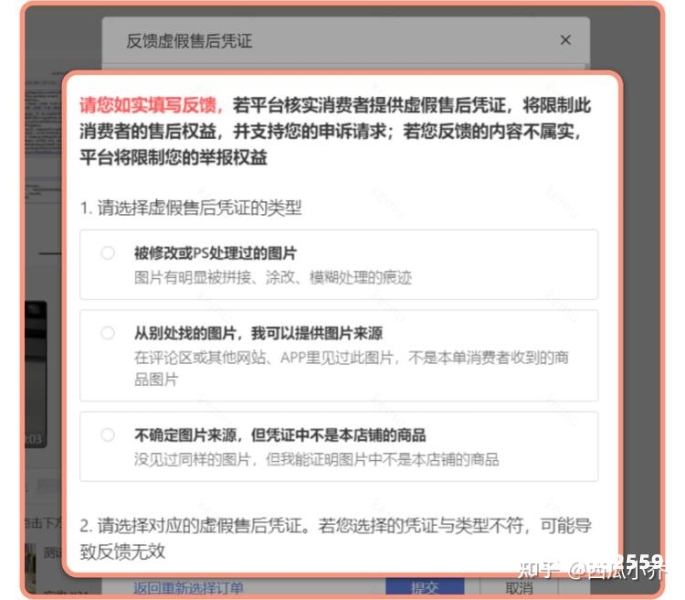The height and width of the screenshot is (600, 685).
Task: Open the 返回重新选择订单 link
Action: [x=188, y=588]
